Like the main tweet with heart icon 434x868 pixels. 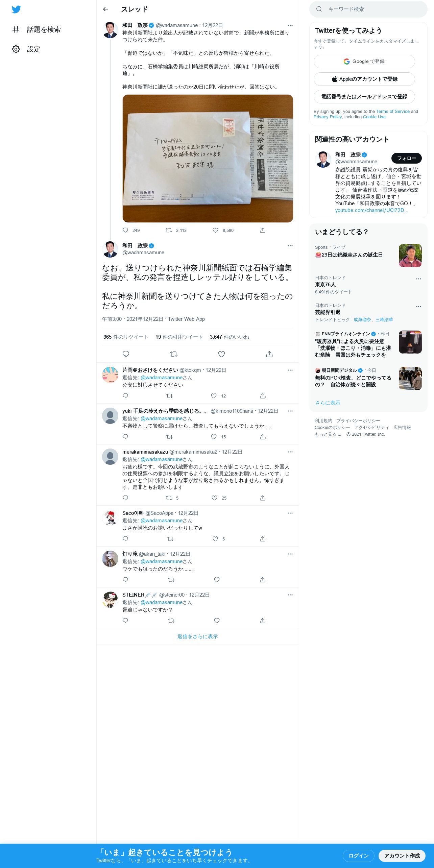pos(221,354)
